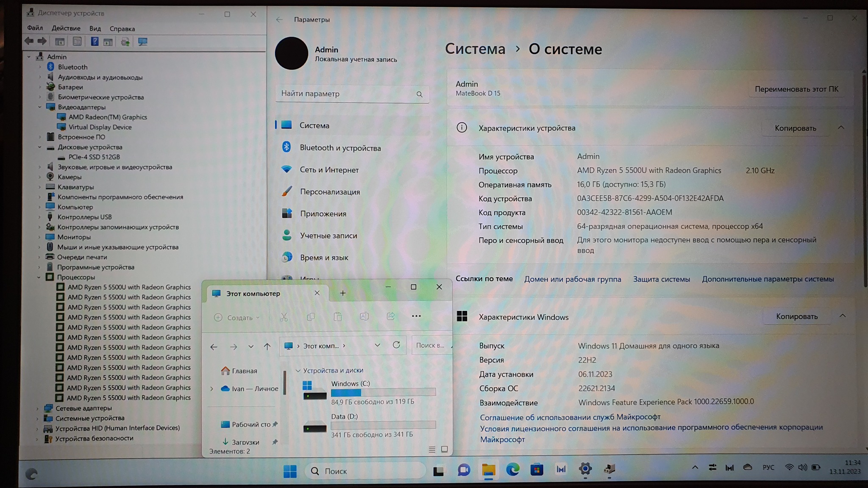Collapse the Процессоры tree node
Screen dimensions: 868x488
pyautogui.click(x=39, y=277)
